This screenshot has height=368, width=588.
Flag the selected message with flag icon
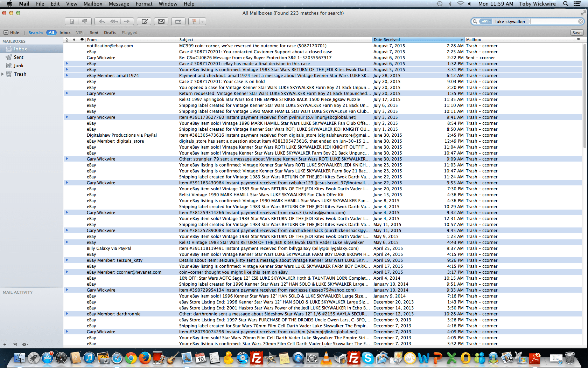pos(194,21)
